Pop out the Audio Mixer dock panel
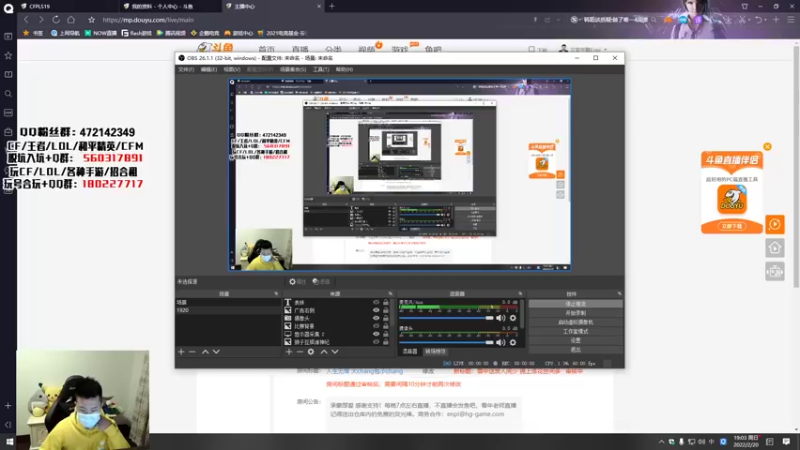The image size is (800, 450). pyautogui.click(x=520, y=294)
